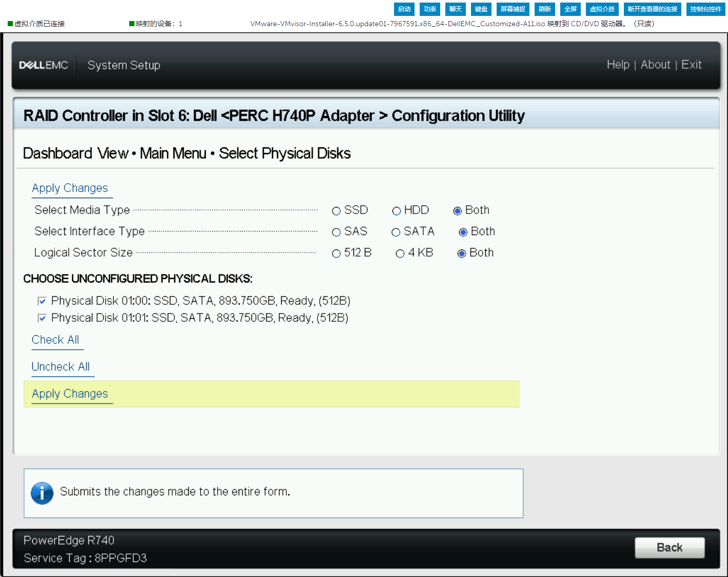This screenshot has height=577, width=728.
Task: Click the Logical Sector Size label
Action: coord(84,253)
